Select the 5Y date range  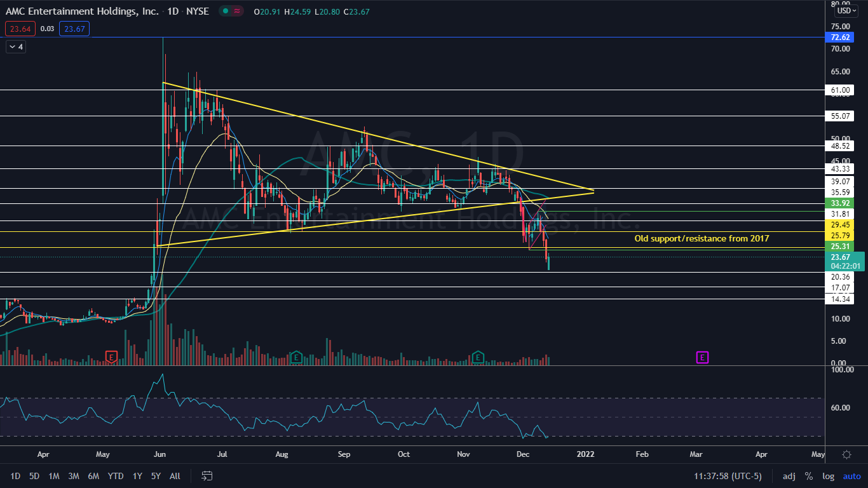(x=156, y=476)
